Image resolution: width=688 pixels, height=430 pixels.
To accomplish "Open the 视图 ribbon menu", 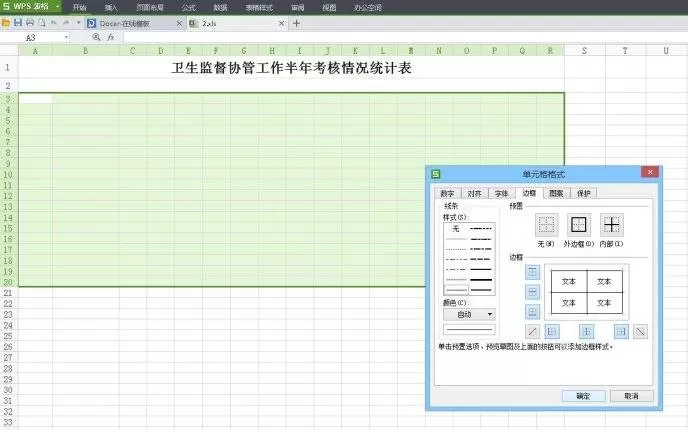I will tap(329, 7).
